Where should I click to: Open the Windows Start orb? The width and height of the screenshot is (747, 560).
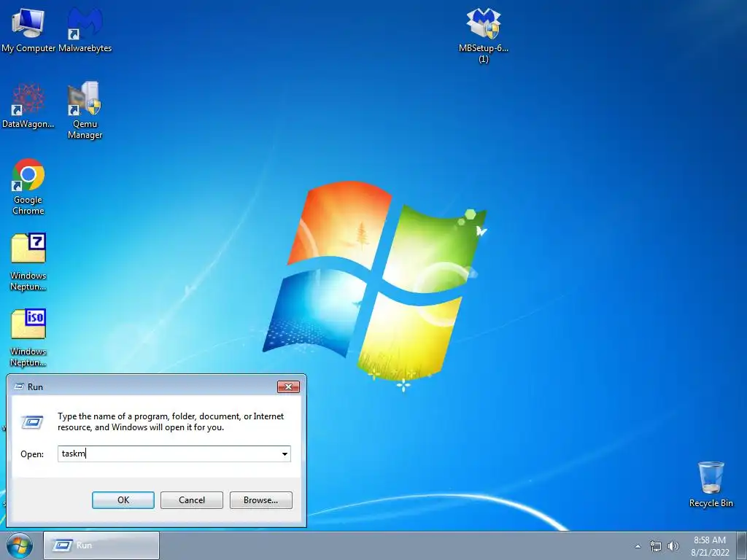click(x=20, y=545)
